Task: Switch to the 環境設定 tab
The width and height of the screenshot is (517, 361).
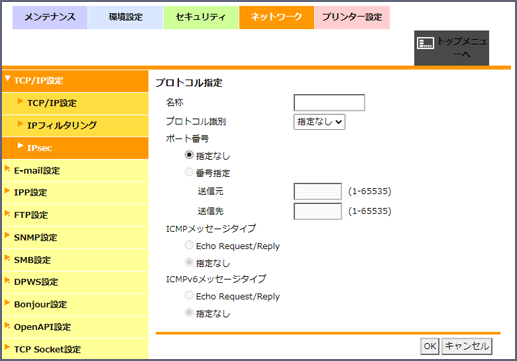Action: [126, 17]
